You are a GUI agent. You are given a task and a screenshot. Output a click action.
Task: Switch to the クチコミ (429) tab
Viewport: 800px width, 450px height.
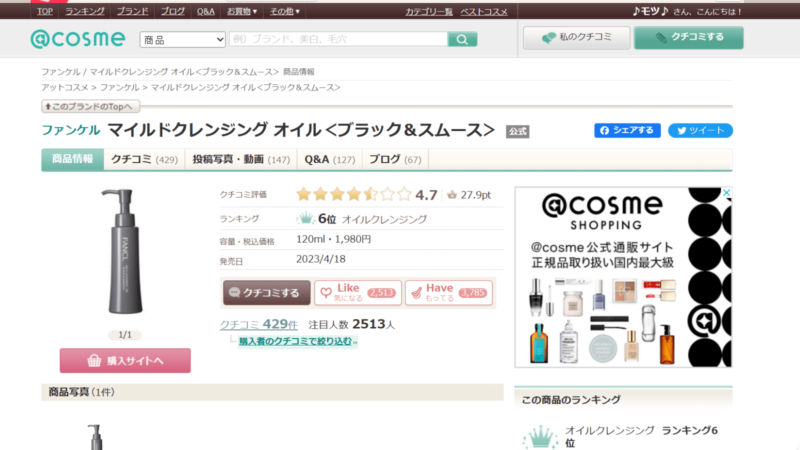144,160
